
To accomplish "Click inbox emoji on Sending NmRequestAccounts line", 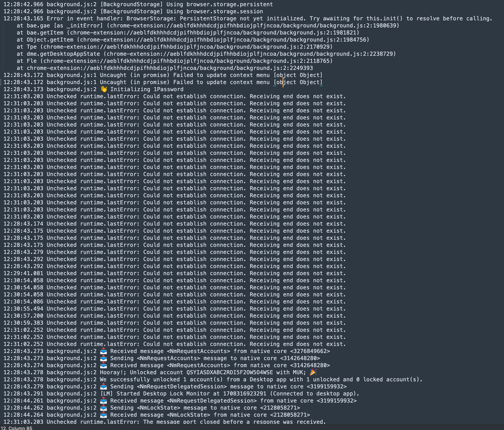I will (103, 358).
